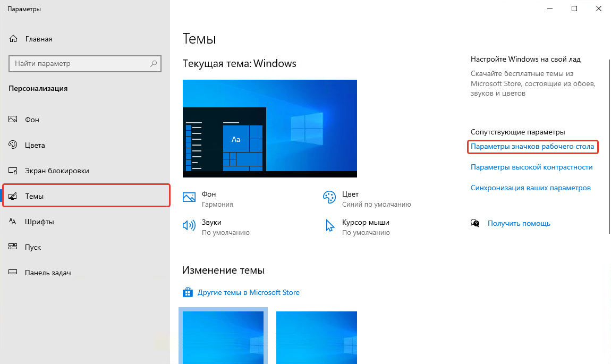The width and height of the screenshot is (611, 364).
Task: Minimize the Параметры window
Action: tap(550, 9)
